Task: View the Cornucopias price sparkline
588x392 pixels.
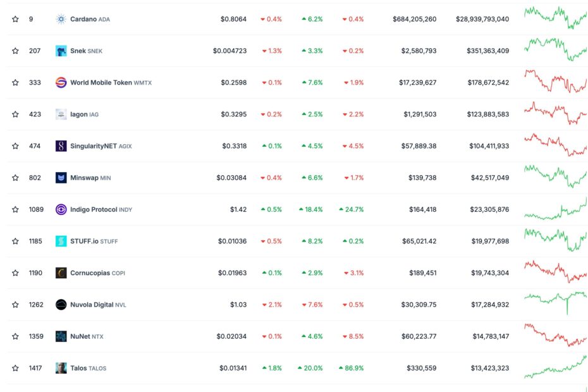Action: click(x=556, y=272)
